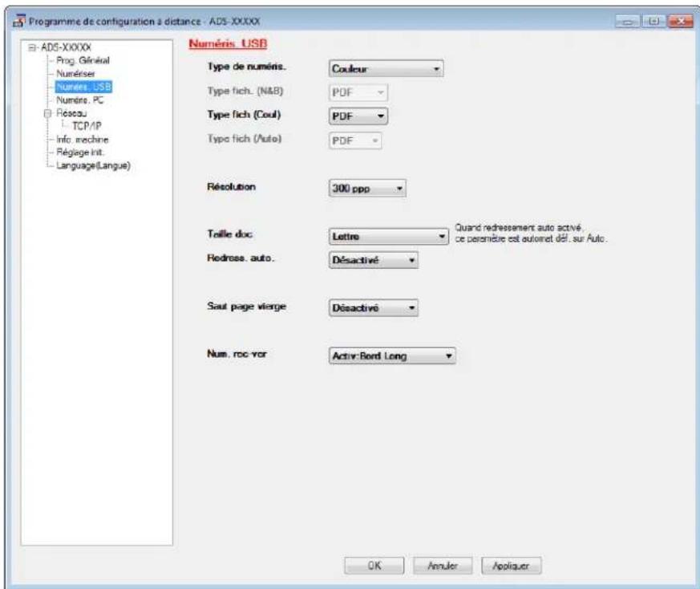Open the Num. rec-ver dropdown

(x=392, y=355)
